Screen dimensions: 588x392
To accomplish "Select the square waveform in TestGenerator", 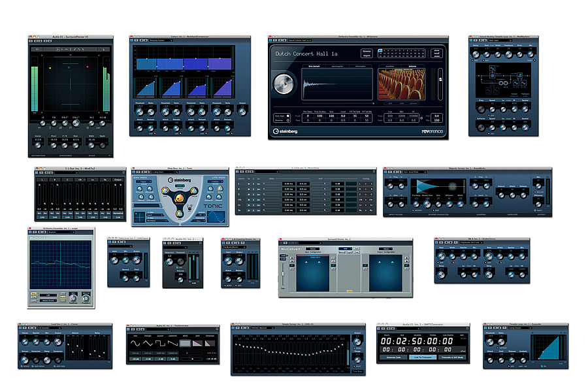I will (x=160, y=343).
